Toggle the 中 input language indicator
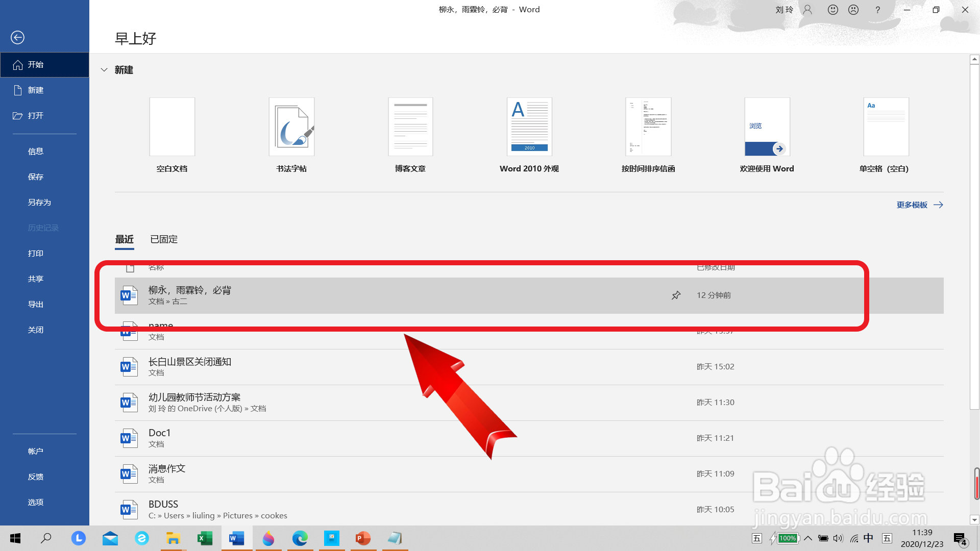Viewport: 980px width, 551px height. pyautogui.click(x=868, y=538)
